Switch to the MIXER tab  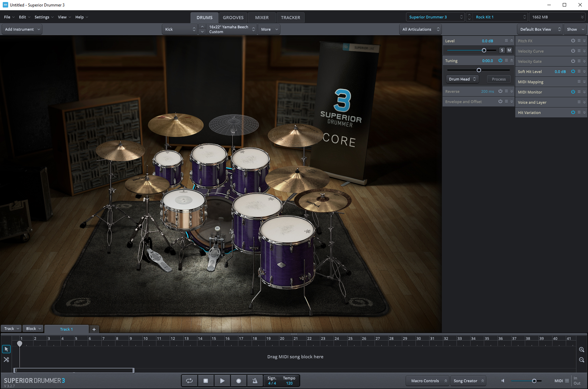262,17
